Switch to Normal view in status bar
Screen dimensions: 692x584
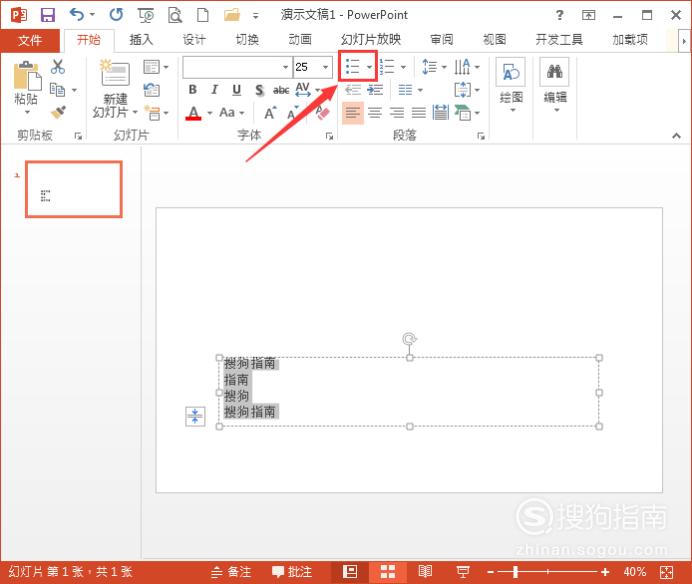(x=350, y=572)
